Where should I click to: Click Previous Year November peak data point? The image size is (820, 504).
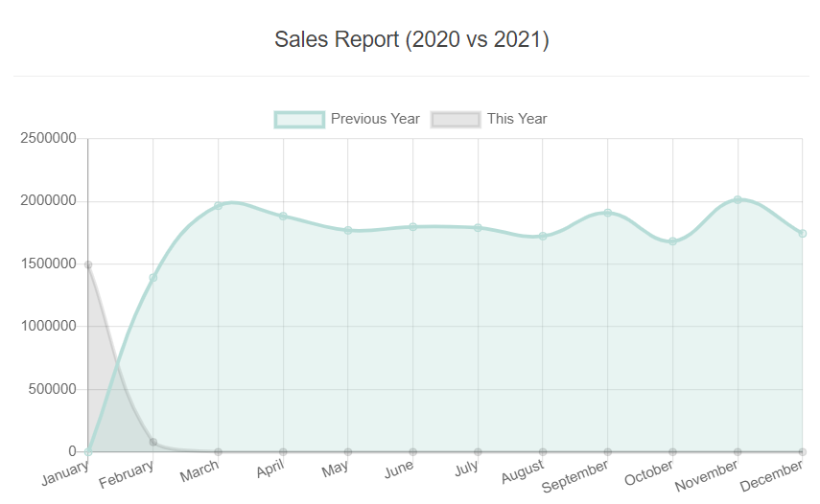(x=738, y=199)
